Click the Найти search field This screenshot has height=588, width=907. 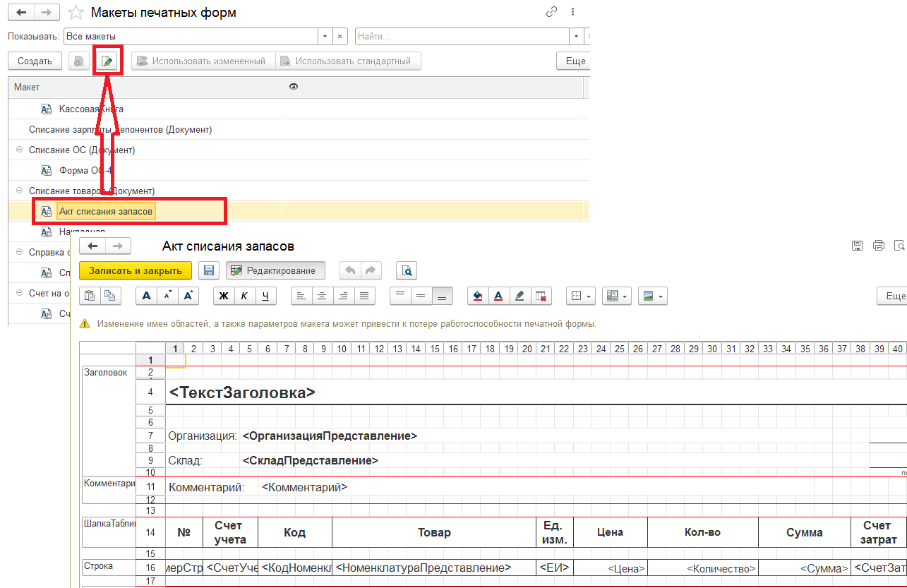point(462,36)
